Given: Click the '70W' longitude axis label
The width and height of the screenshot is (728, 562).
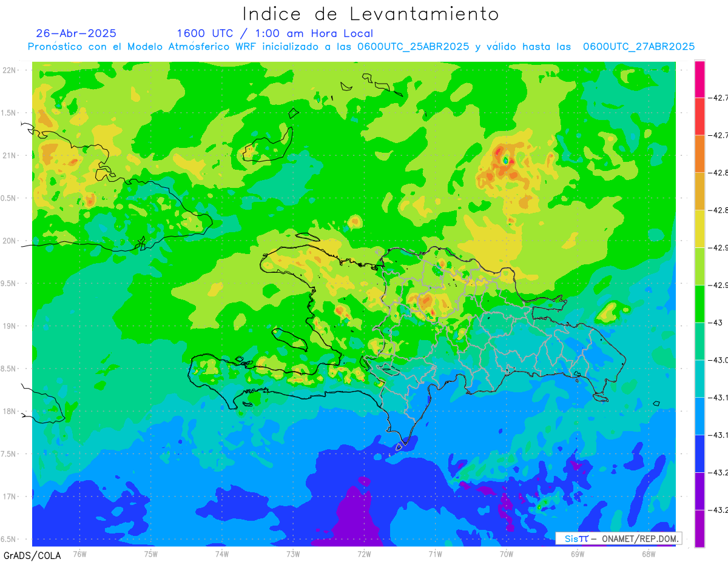Looking at the screenshot, I should [x=506, y=553].
